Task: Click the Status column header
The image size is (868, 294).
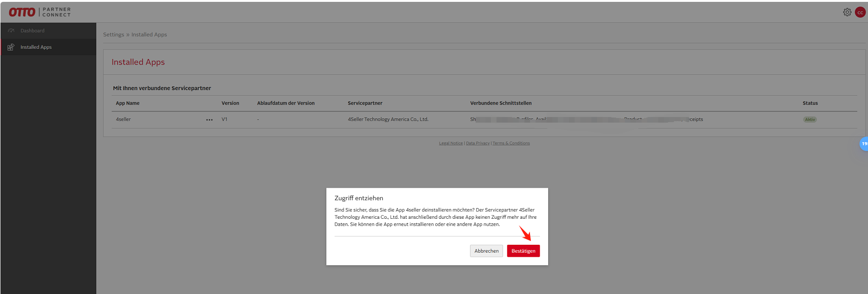Action: [810, 103]
